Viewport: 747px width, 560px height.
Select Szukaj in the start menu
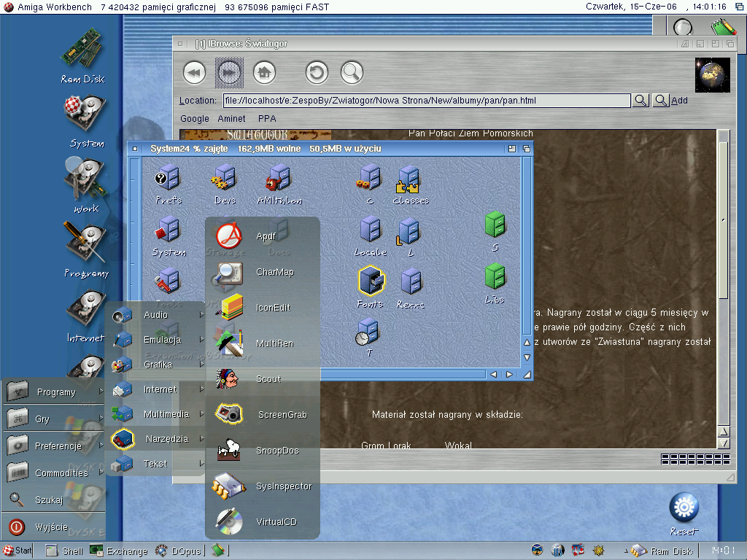(54, 499)
